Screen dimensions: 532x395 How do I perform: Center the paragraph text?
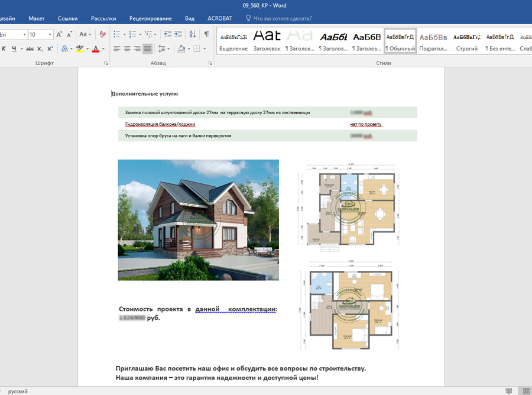click(127, 49)
